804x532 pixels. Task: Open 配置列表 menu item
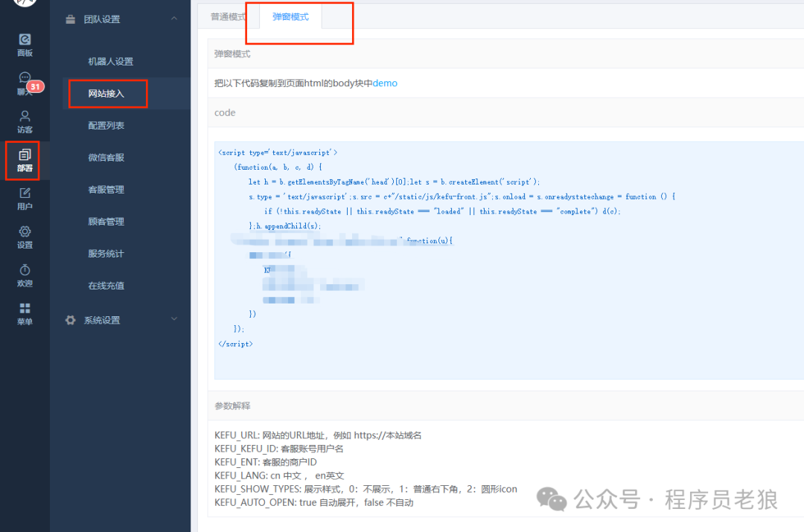[x=106, y=126]
